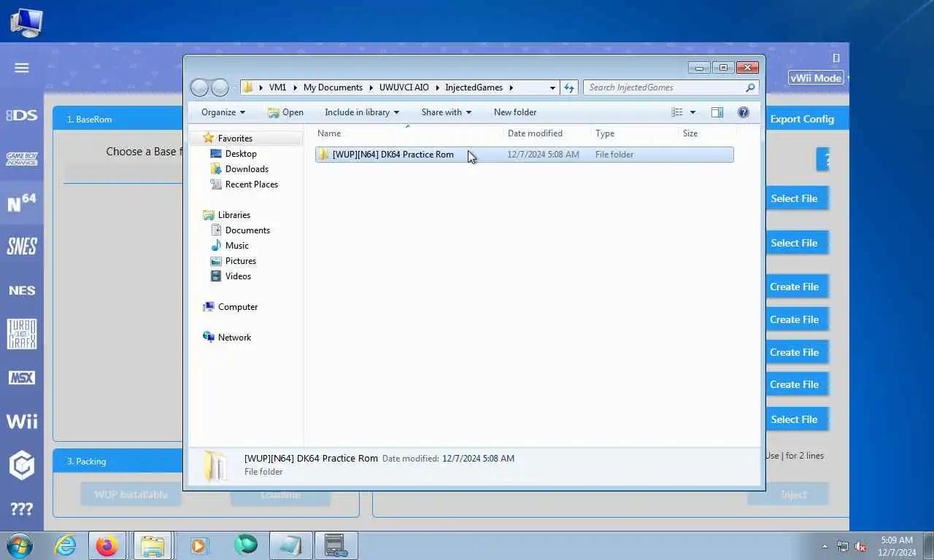Click New folder in toolbar
Image resolution: width=934 pixels, height=560 pixels.
tap(515, 112)
